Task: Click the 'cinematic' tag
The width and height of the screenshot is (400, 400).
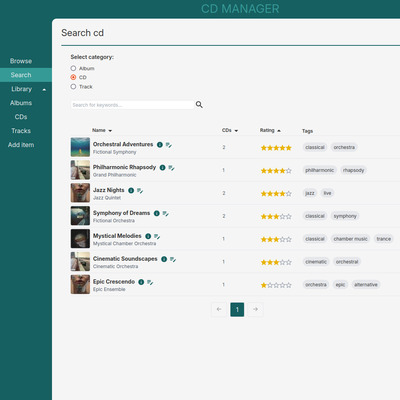Action: tap(316, 262)
